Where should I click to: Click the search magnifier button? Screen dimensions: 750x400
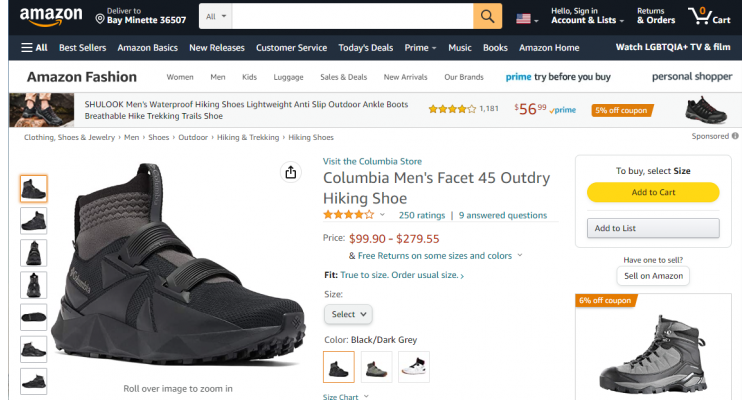pyautogui.click(x=487, y=17)
